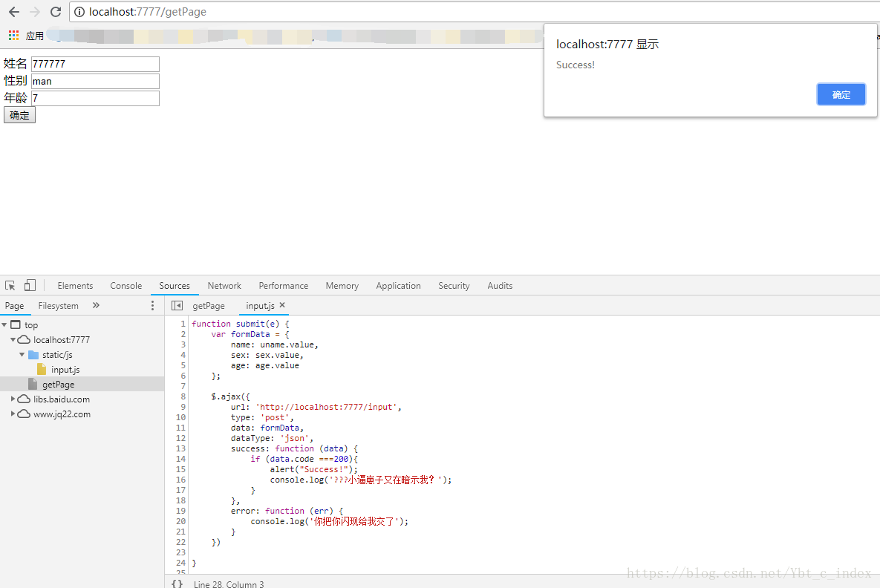This screenshot has height=588, width=880.
Task: Click the 性别 input field containing man
Action: tap(95, 82)
